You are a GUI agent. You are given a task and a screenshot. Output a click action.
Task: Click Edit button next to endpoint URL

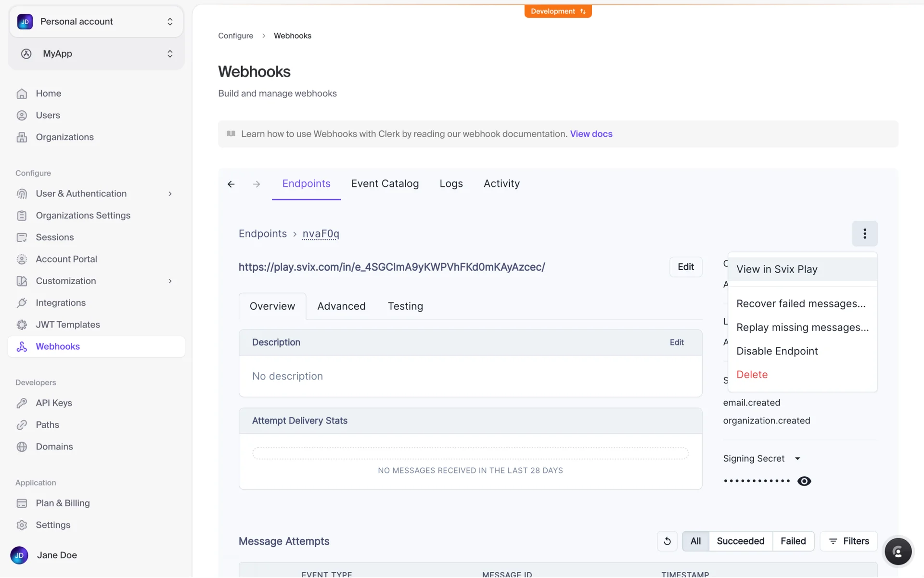[685, 267]
